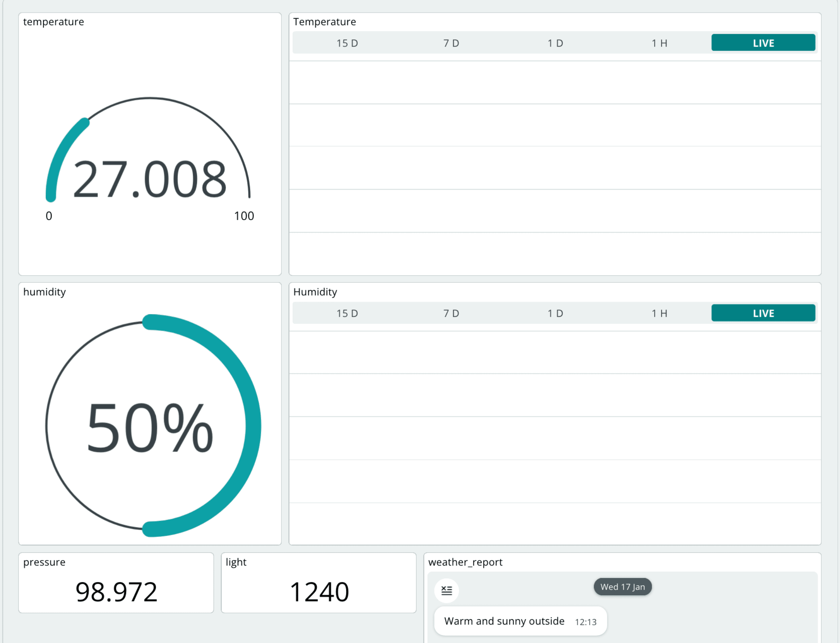Select 7 D range in Humidity chart
This screenshot has height=643, width=840.
(451, 313)
